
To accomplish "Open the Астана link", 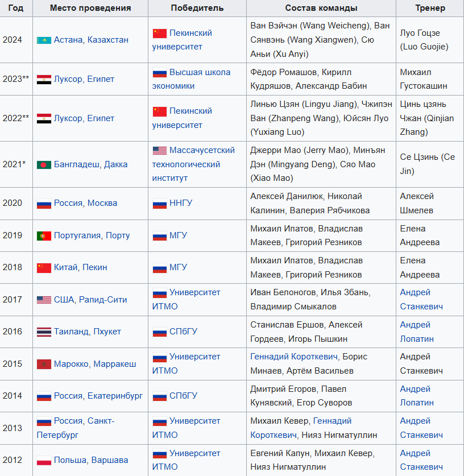I will coord(68,40).
